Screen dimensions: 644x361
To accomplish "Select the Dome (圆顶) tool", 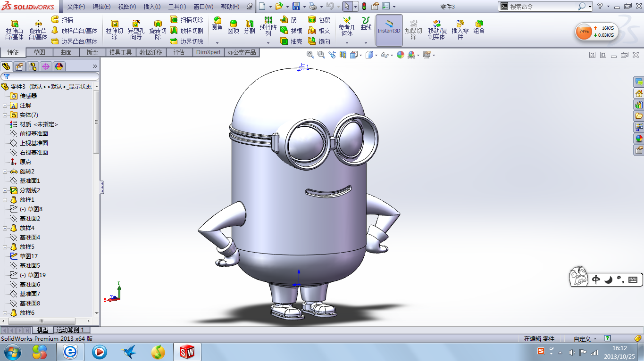I will click(x=233, y=27).
